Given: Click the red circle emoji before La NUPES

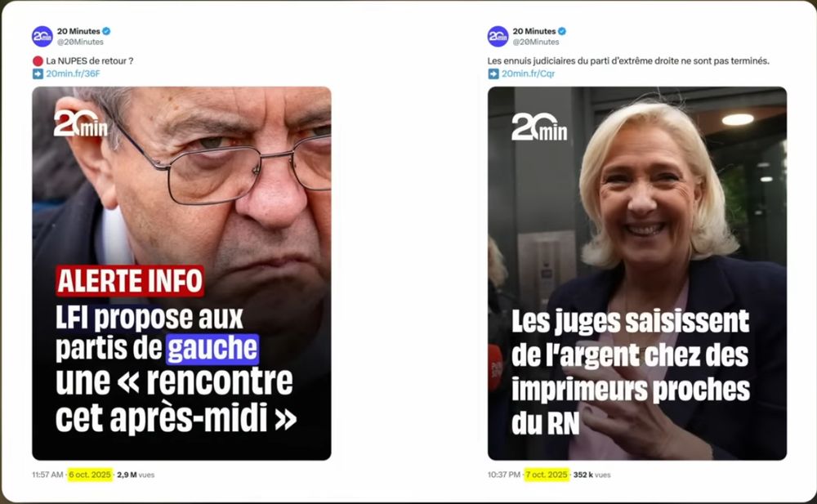Looking at the screenshot, I should [x=38, y=61].
